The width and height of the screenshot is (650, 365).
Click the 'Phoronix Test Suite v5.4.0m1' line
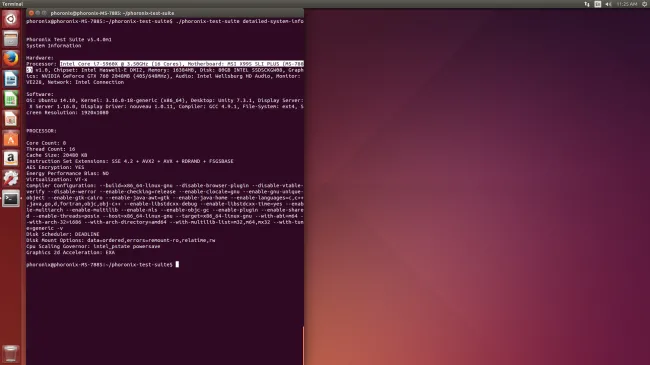(69, 40)
